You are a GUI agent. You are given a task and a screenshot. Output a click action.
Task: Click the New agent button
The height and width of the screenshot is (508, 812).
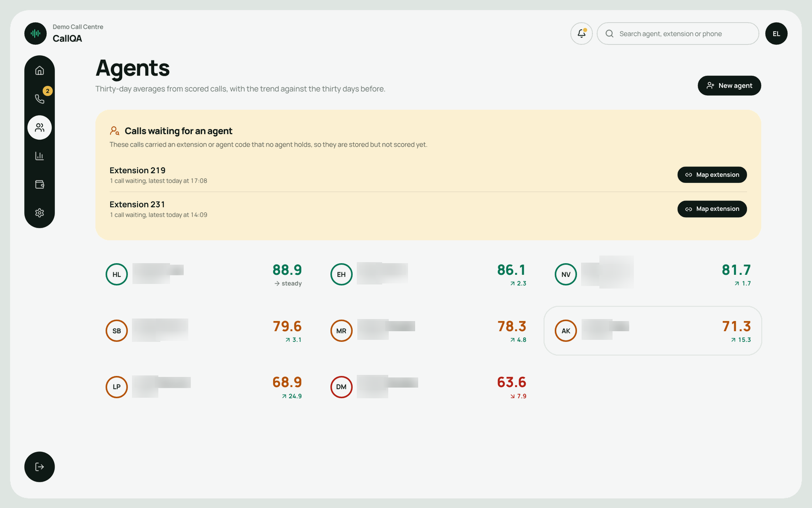coord(729,85)
